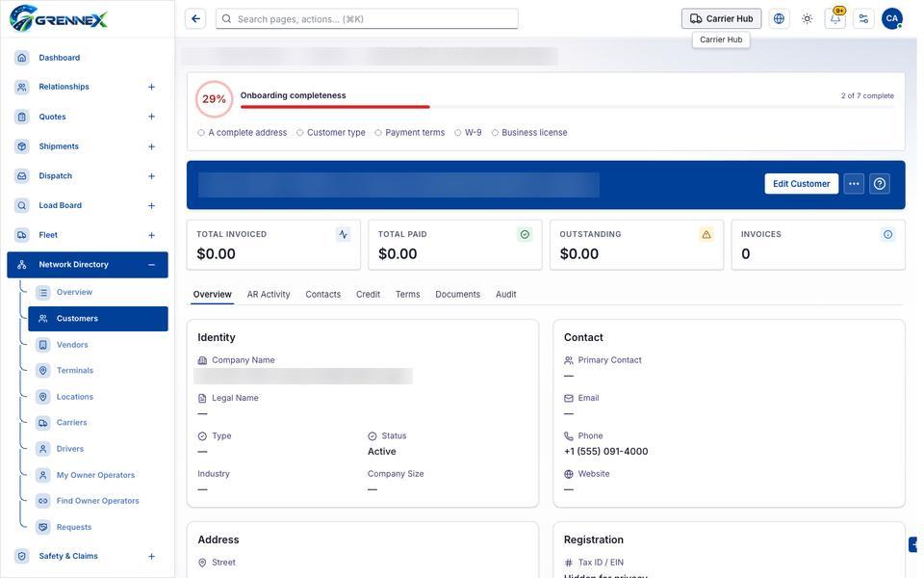Click the Edit Customer button
Image resolution: width=924 pixels, height=578 pixels.
pyautogui.click(x=802, y=183)
